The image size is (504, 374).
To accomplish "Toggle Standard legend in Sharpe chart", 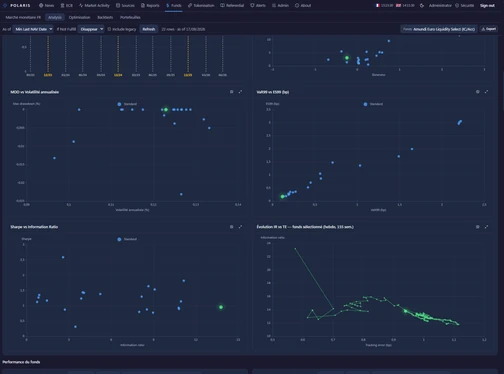I will pos(127,239).
